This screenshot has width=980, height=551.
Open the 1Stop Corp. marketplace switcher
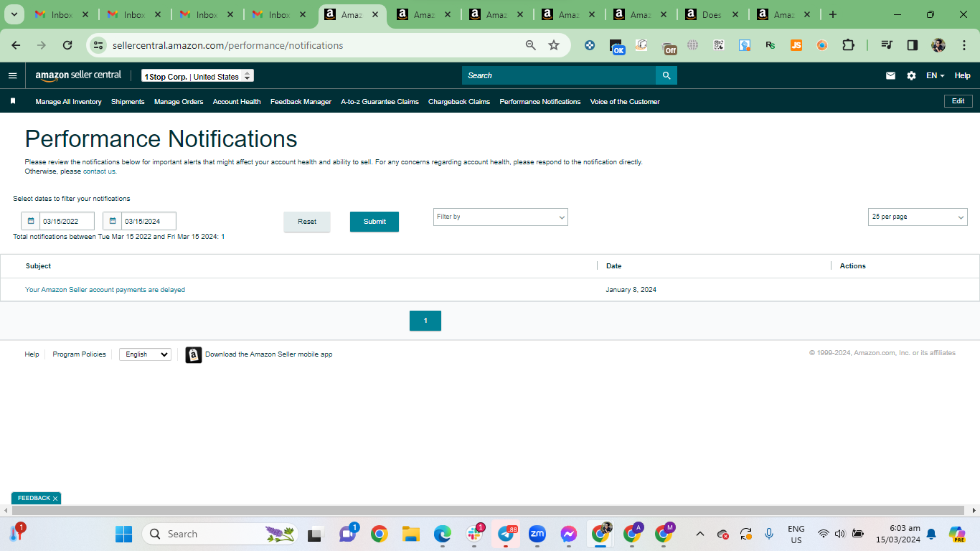coord(197,76)
